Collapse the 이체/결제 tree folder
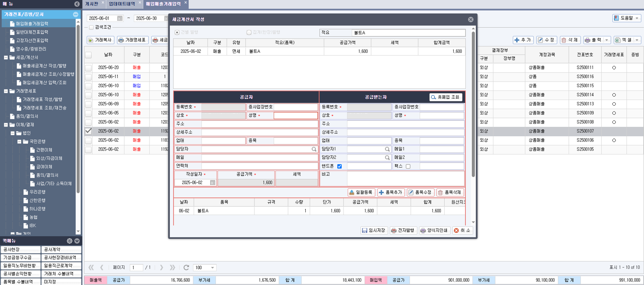The image size is (644, 285). pos(6,125)
